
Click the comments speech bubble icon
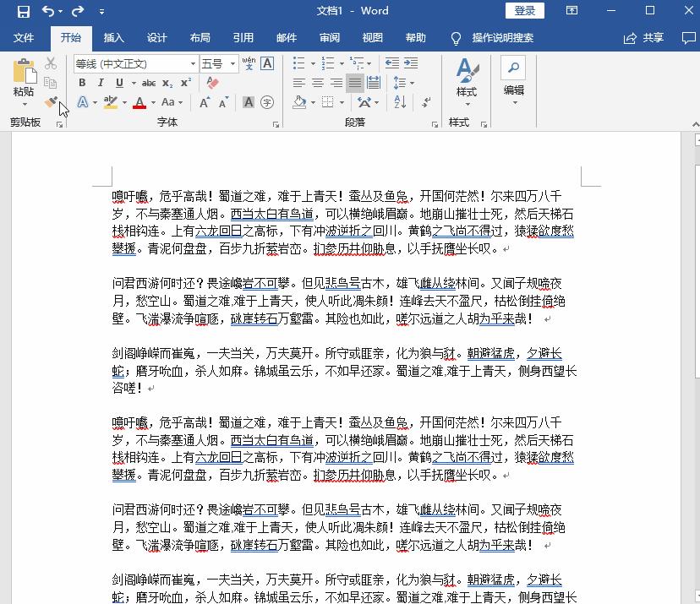(689, 38)
